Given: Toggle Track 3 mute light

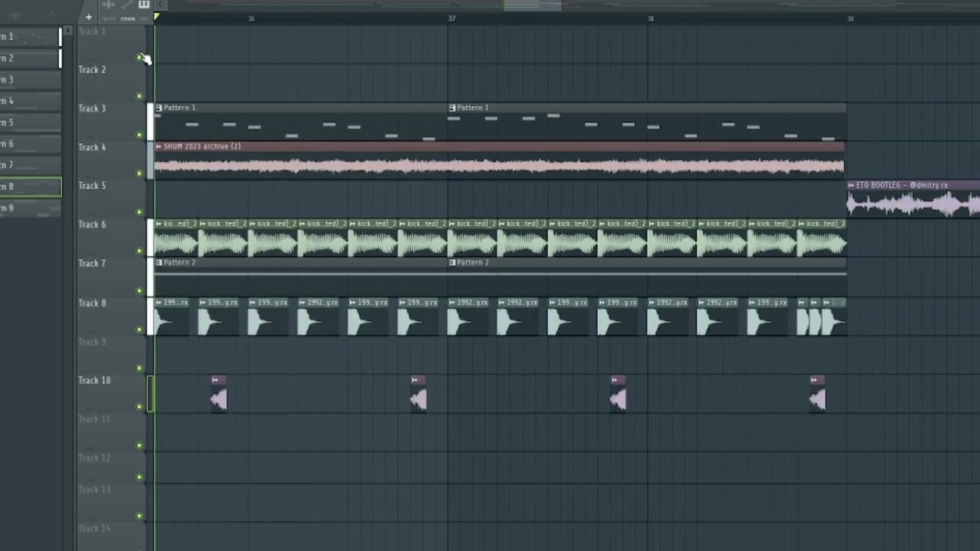Looking at the screenshot, I should click(x=139, y=135).
